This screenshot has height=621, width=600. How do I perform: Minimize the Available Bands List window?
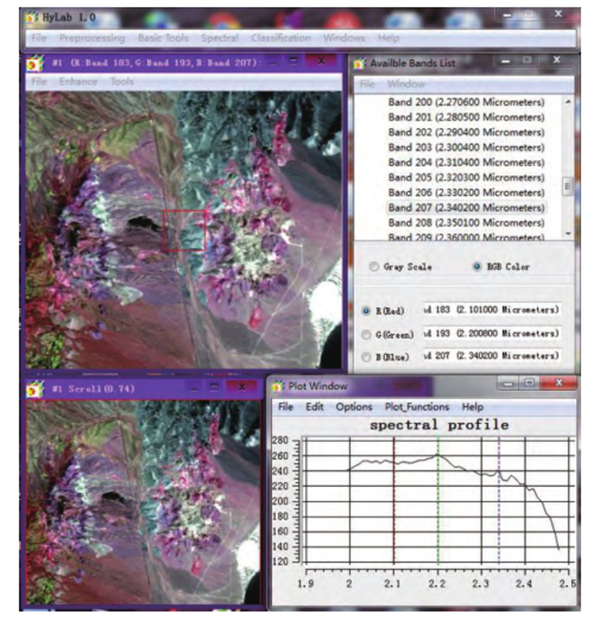505,61
